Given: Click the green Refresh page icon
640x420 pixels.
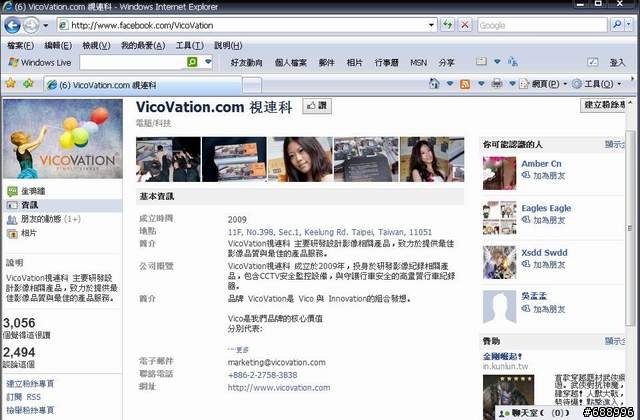Looking at the screenshot, I should (x=448, y=25).
